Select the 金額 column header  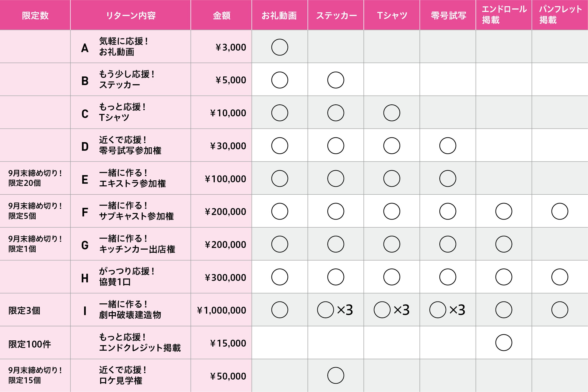tap(221, 16)
